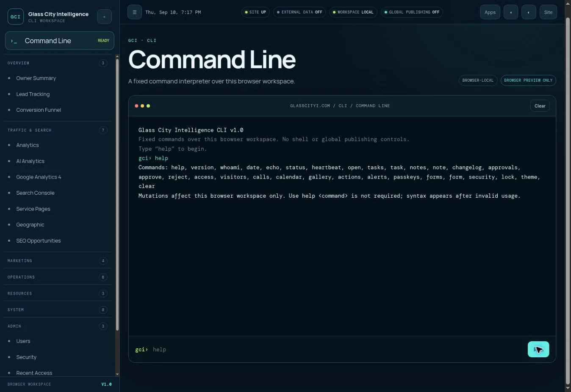Click the V1.0 version label in the sidebar footer

(x=106, y=384)
